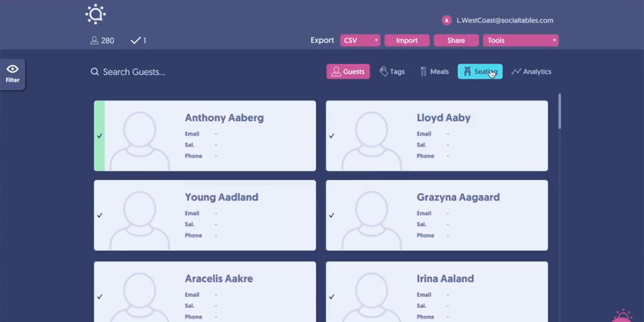Click the guest list vertical scrollbar

[x=560, y=112]
